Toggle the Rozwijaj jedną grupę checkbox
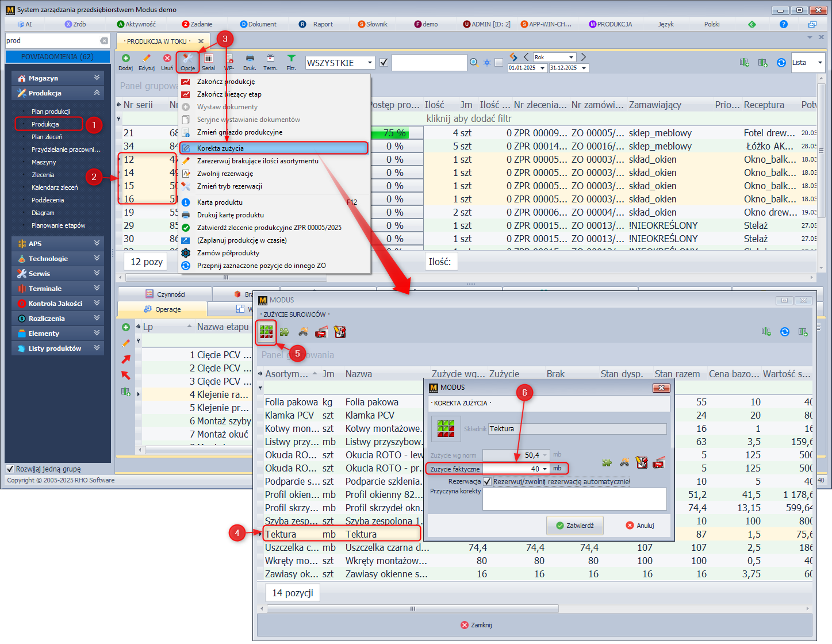The height and width of the screenshot is (644, 832). coord(10,469)
